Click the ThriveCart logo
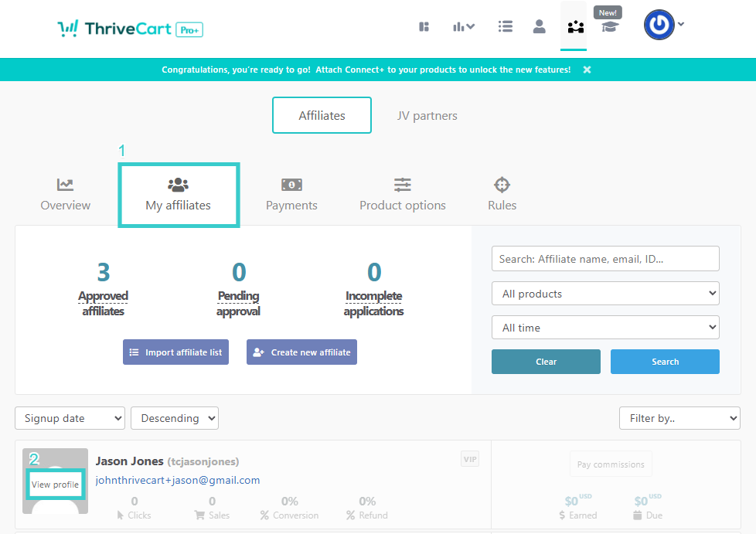 pos(130,29)
